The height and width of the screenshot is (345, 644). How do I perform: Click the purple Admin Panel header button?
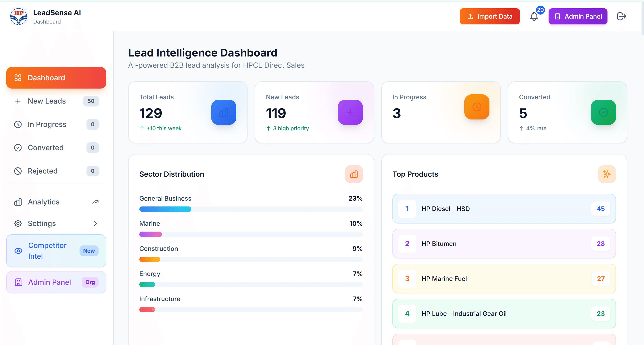(578, 16)
